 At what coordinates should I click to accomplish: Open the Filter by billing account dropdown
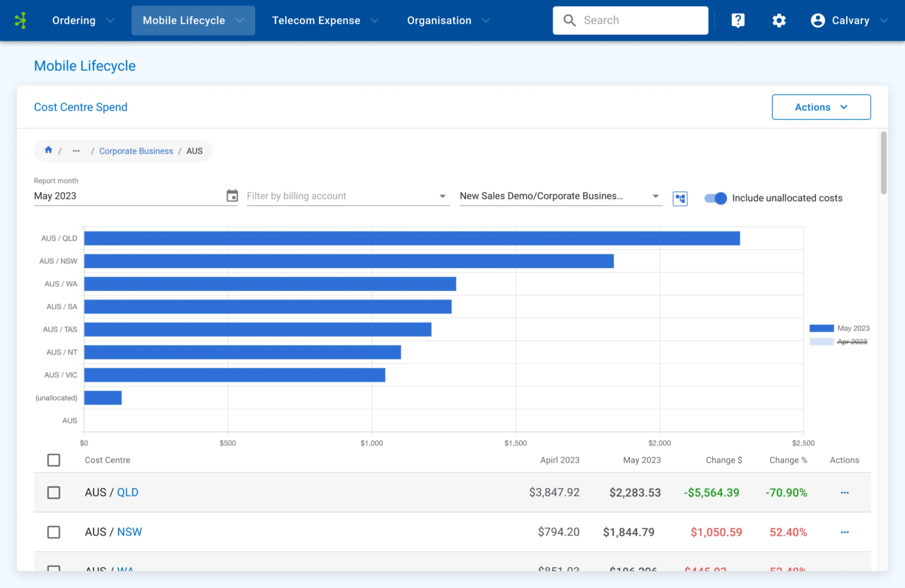(x=348, y=196)
